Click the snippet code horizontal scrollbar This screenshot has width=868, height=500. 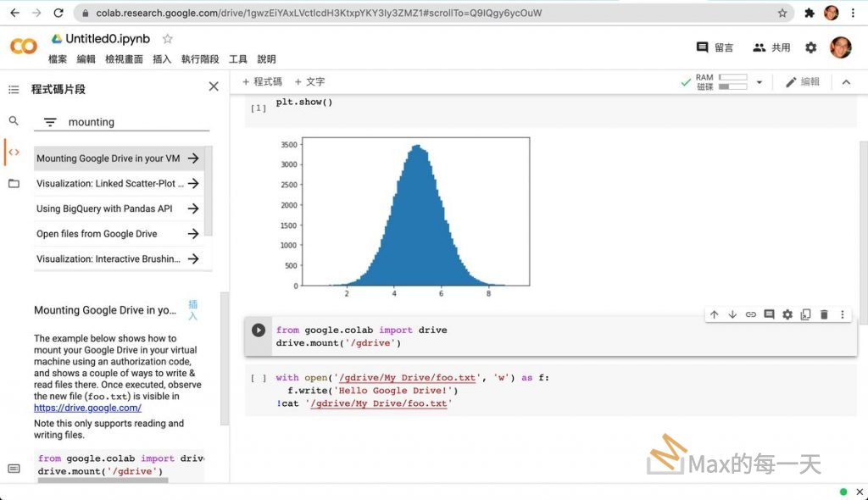[x=102, y=481]
